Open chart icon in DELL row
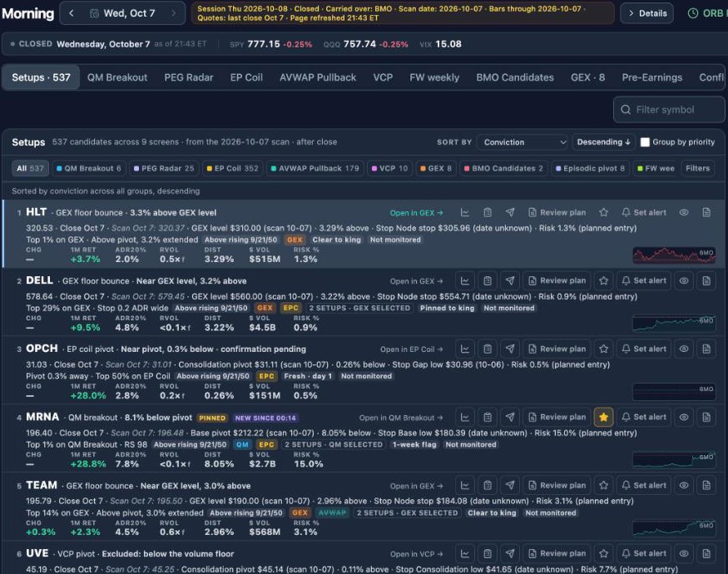 (x=465, y=281)
